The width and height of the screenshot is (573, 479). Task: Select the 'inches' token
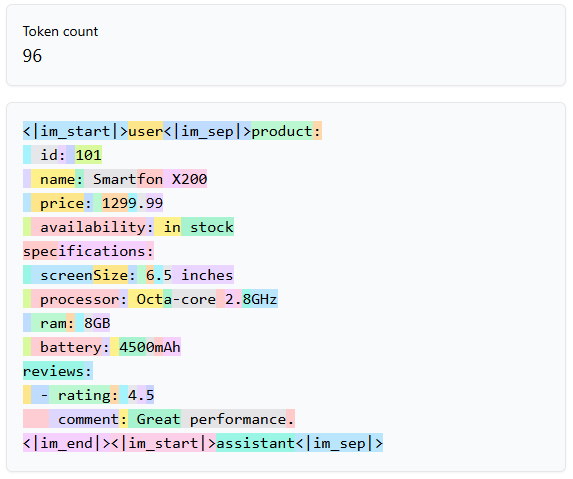click(x=203, y=275)
